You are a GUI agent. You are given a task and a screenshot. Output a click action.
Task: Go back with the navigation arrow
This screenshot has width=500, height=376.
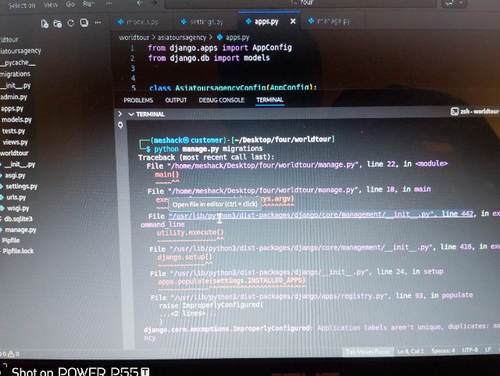tap(140, 3)
